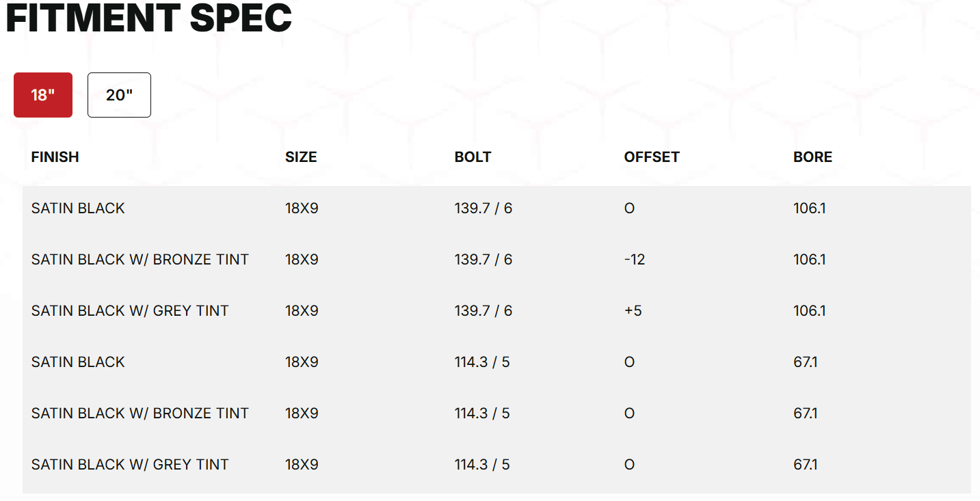The height and width of the screenshot is (501, 980).
Task: Click the BOLT column header
Action: [x=473, y=157]
